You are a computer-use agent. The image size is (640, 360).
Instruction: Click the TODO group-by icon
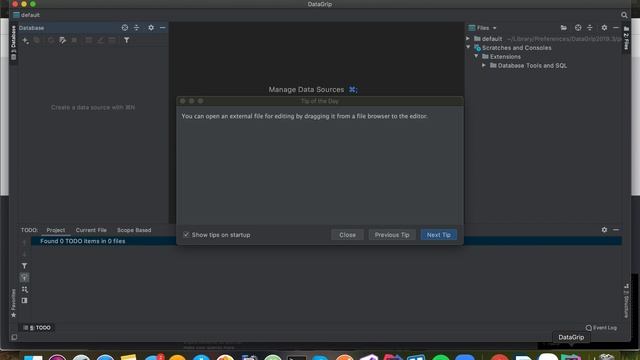tap(24, 289)
